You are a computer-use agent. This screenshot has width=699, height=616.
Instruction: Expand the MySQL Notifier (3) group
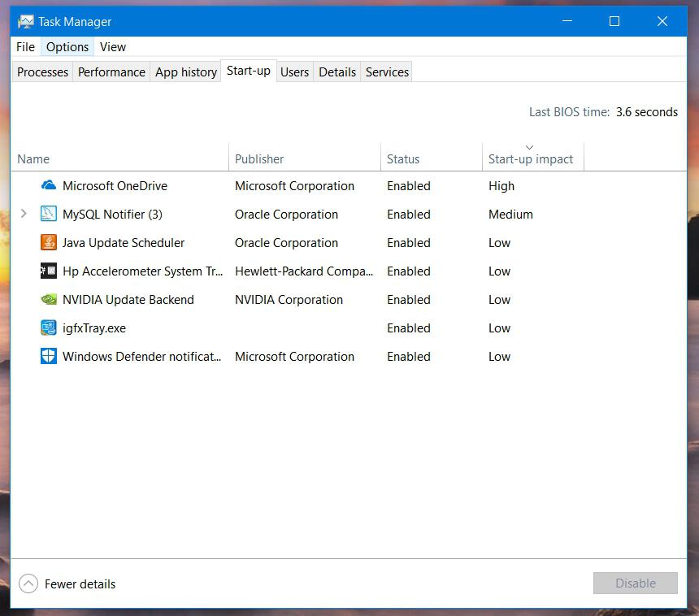[x=24, y=214]
